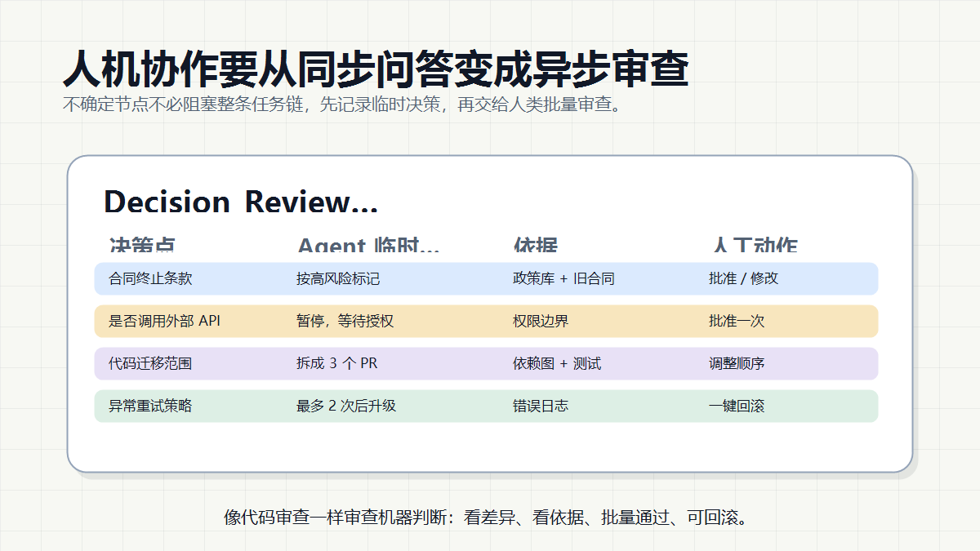The height and width of the screenshot is (551, 980).
Task: Select the 按高风险标记 cell
Action: [x=338, y=278]
